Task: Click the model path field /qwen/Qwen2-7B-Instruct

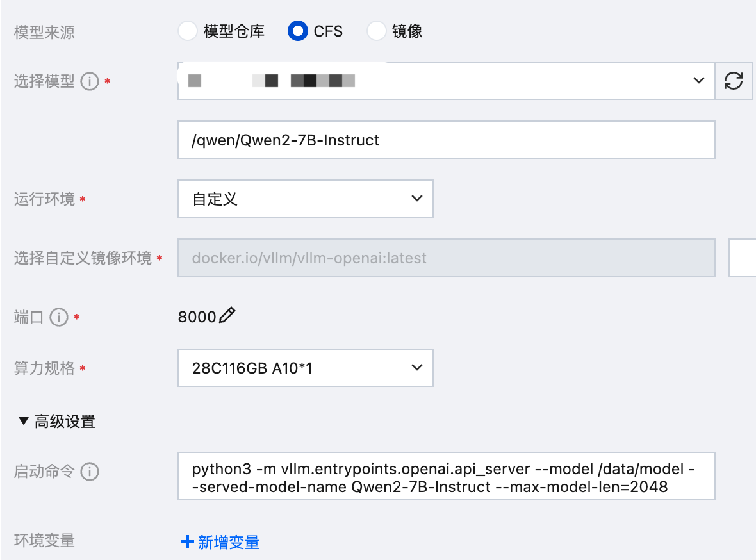Action: pos(446,140)
